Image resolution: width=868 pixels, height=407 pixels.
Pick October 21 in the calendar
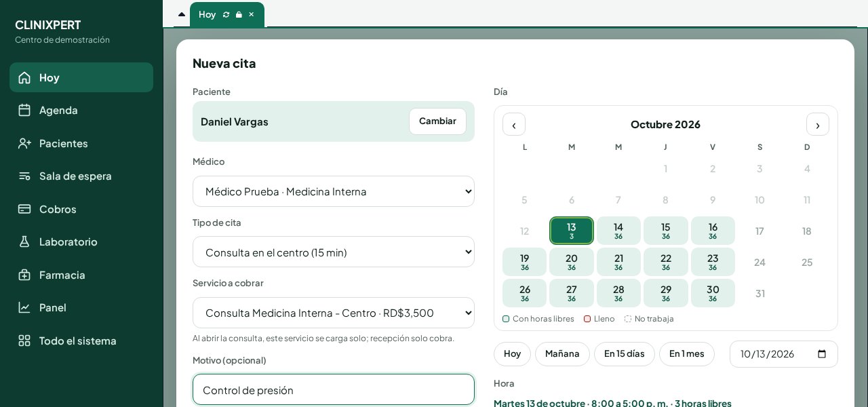618,262
